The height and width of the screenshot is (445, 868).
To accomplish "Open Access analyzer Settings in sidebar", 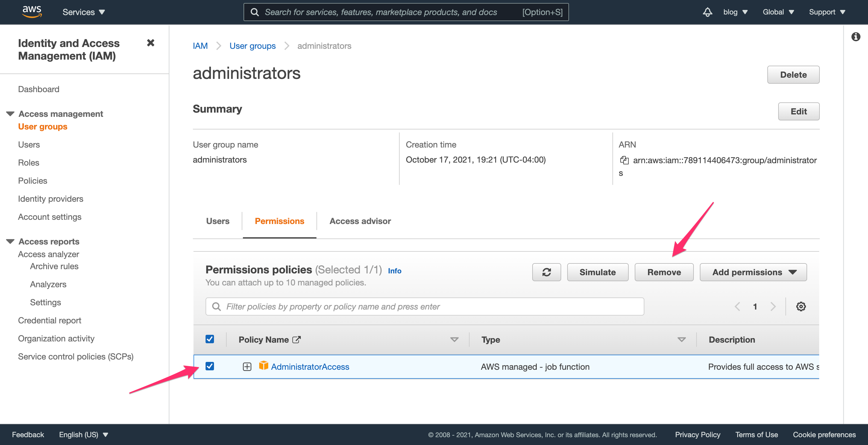I will (x=45, y=303).
